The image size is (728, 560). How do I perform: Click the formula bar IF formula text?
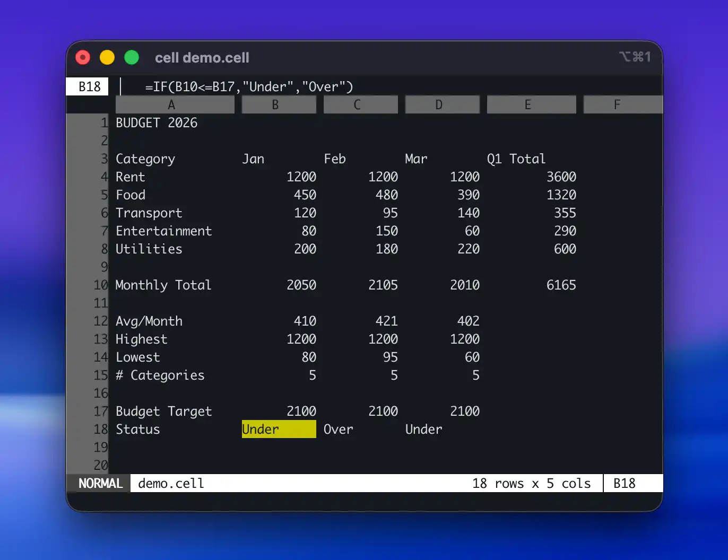tap(249, 86)
